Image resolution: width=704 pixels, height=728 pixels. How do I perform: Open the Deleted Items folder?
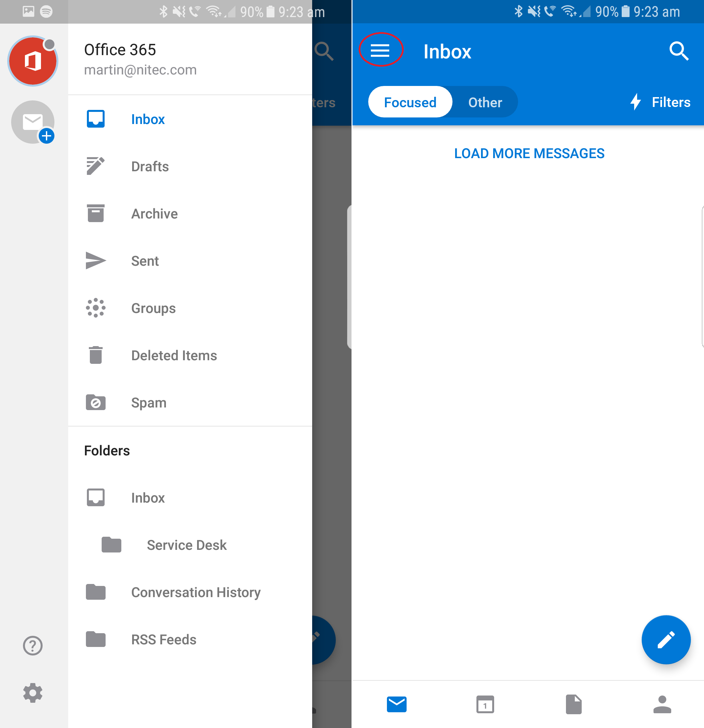click(174, 355)
